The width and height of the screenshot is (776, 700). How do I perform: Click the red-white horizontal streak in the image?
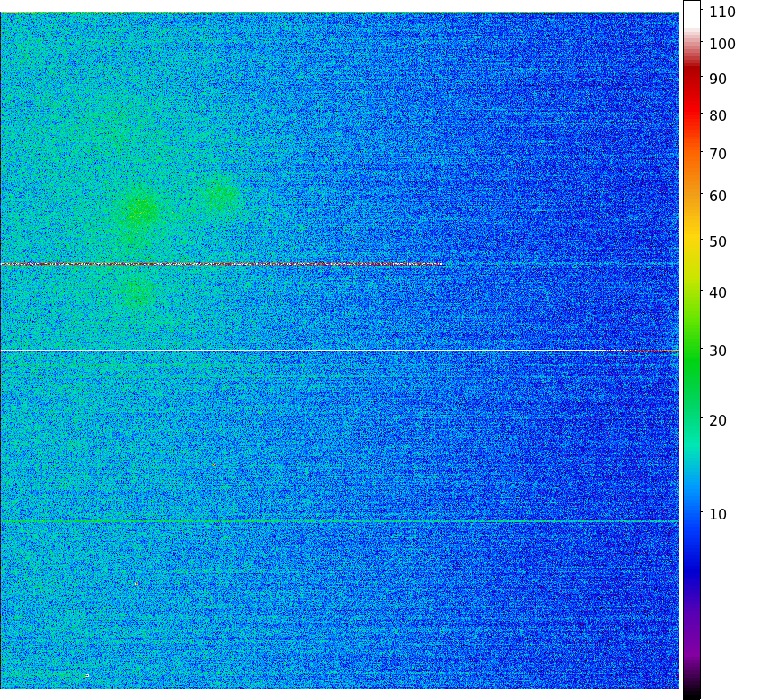pyautogui.click(x=224, y=264)
